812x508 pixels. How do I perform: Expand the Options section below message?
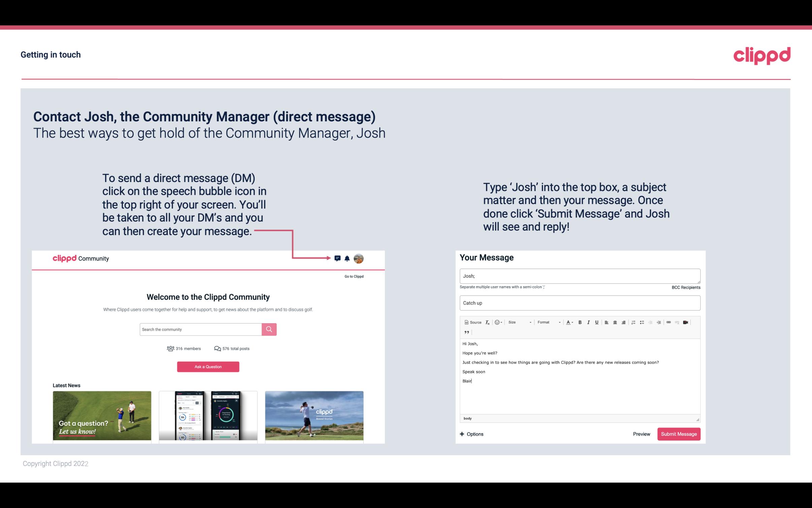pos(470,434)
